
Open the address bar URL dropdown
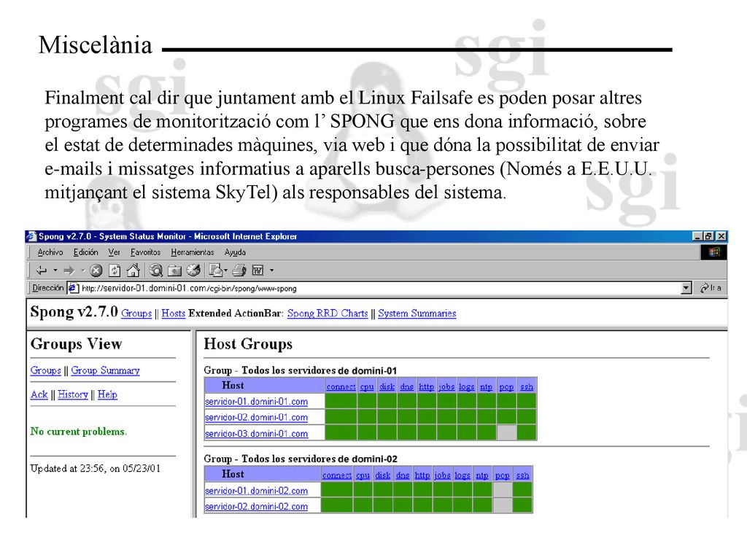click(686, 288)
